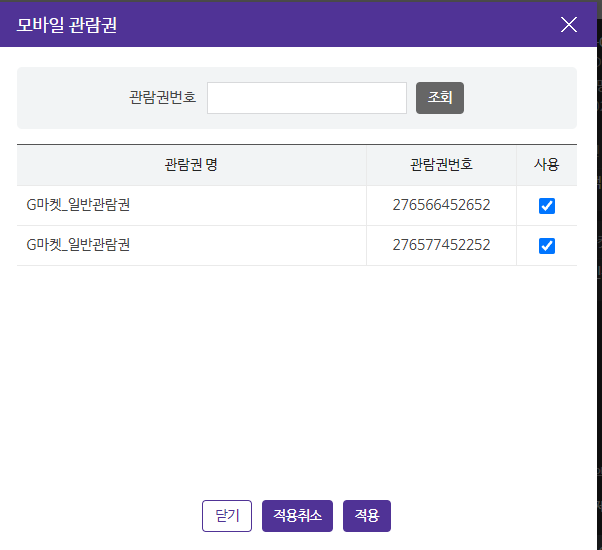The height and width of the screenshot is (550, 602).
Task: Focus the 관람권번호 search input field
Action: point(307,98)
